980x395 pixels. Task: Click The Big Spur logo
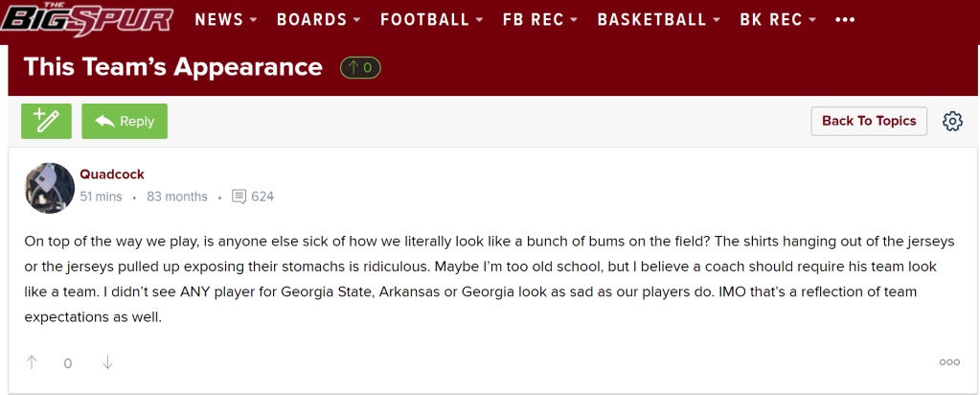pyautogui.click(x=87, y=18)
